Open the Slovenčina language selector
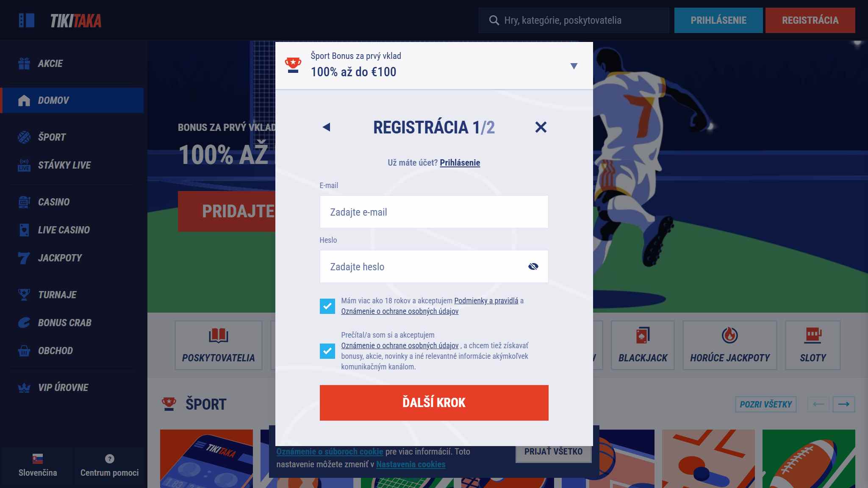The width and height of the screenshot is (868, 488). click(x=38, y=466)
